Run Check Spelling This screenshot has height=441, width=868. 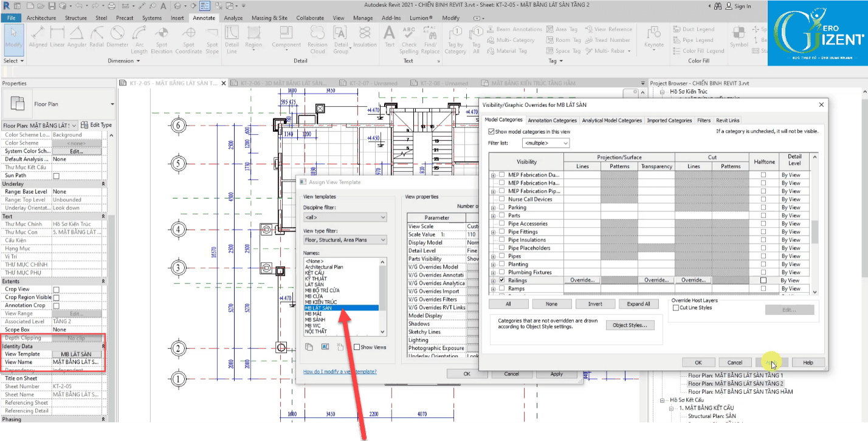click(409, 39)
